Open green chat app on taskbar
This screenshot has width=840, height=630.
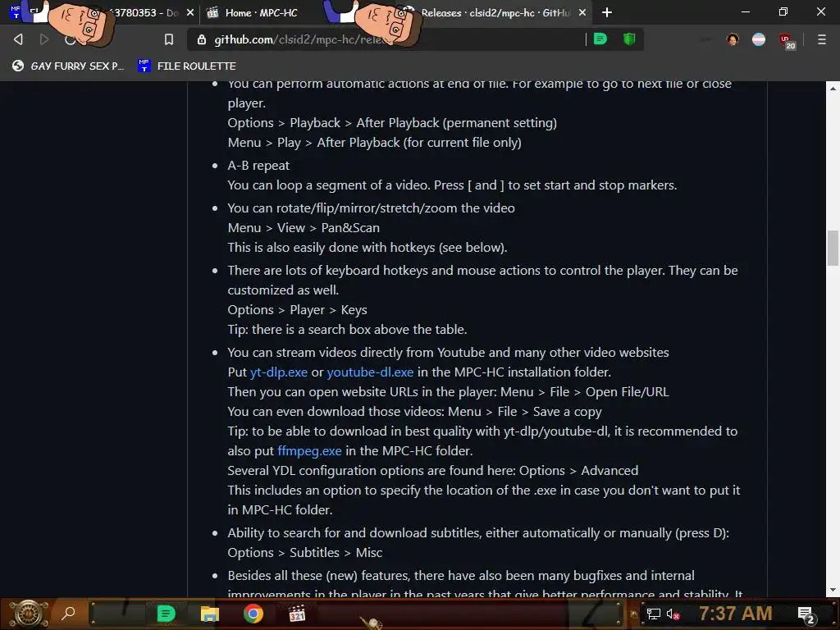(x=166, y=614)
